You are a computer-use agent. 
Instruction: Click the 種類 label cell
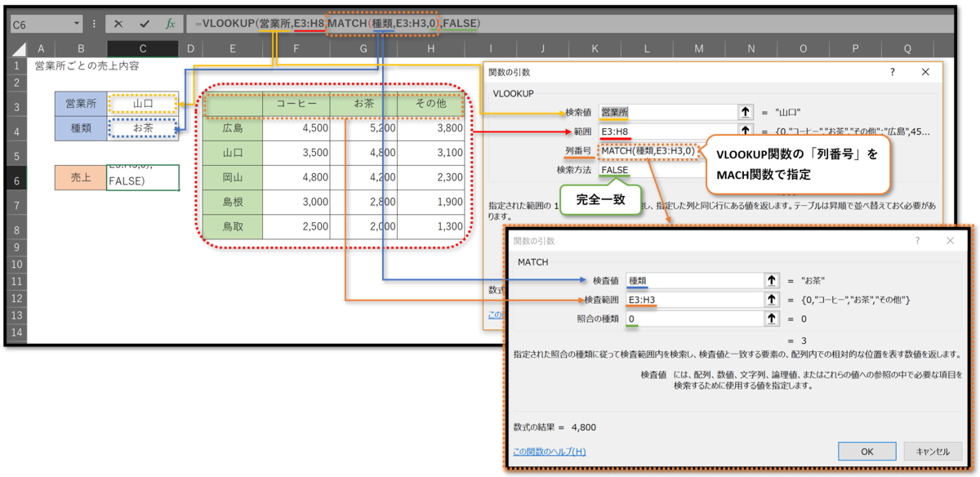[81, 128]
